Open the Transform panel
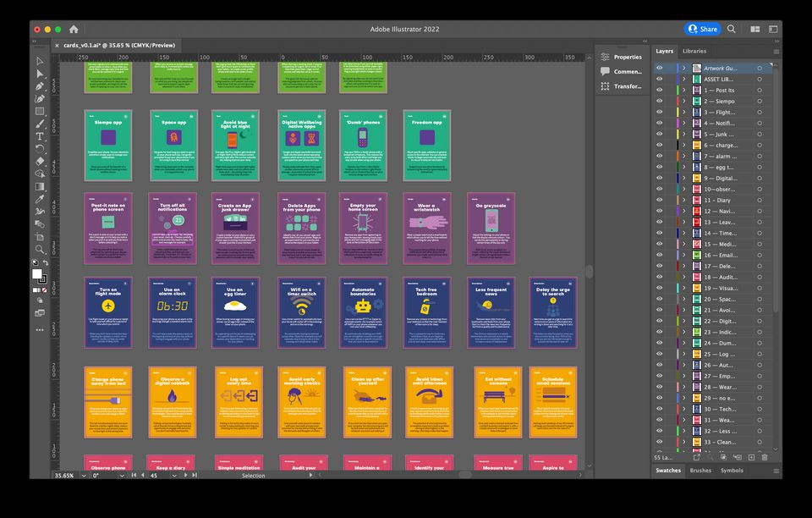This screenshot has height=518, width=812. [621, 86]
